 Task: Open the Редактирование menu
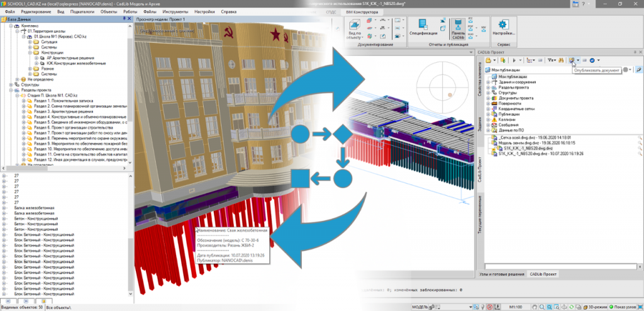coord(36,12)
